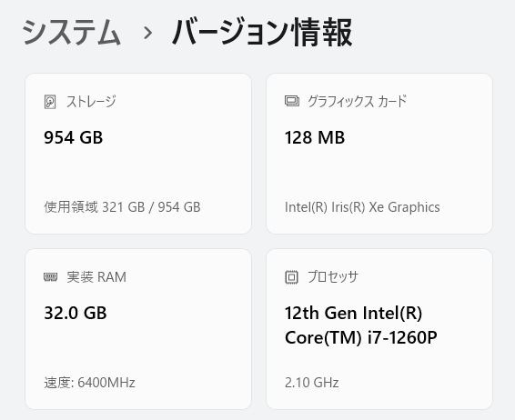Open the グラフィックス カード card

pos(379,154)
